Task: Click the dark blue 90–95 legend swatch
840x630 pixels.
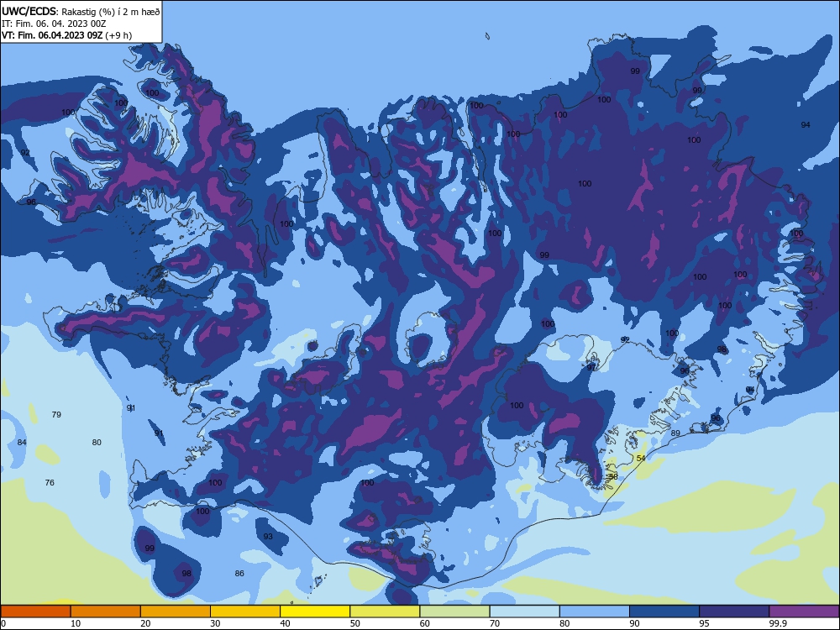Action: click(664, 612)
